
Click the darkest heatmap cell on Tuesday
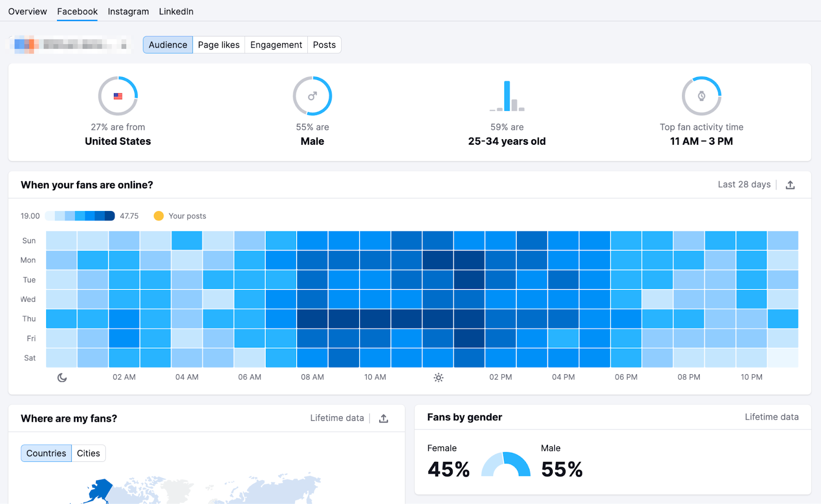pyautogui.click(x=470, y=280)
